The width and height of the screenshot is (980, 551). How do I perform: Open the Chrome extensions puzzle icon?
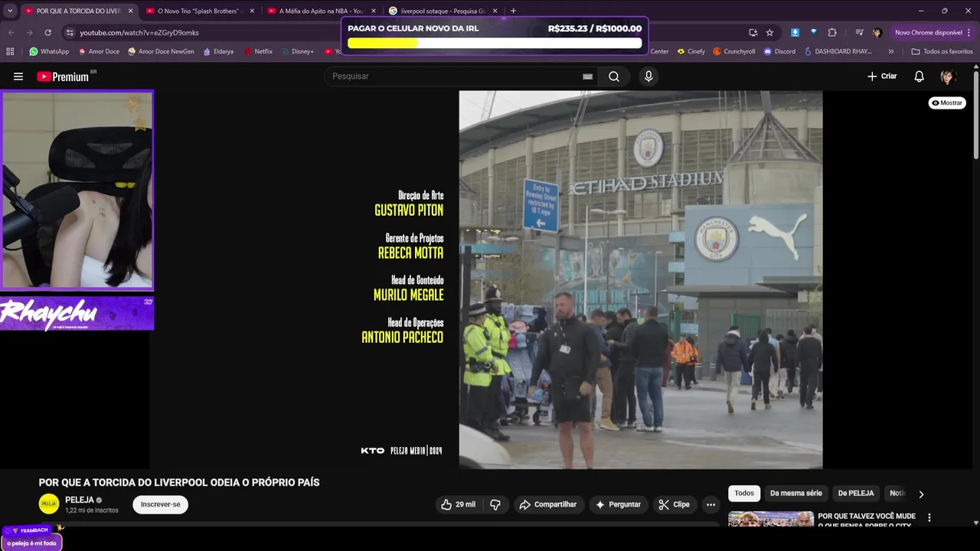(x=832, y=33)
